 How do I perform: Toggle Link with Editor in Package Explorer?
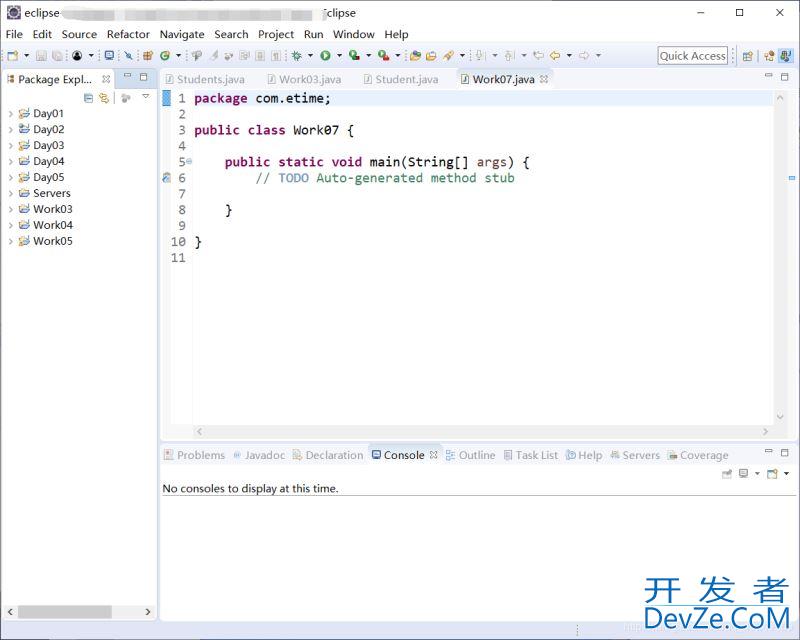click(104, 97)
